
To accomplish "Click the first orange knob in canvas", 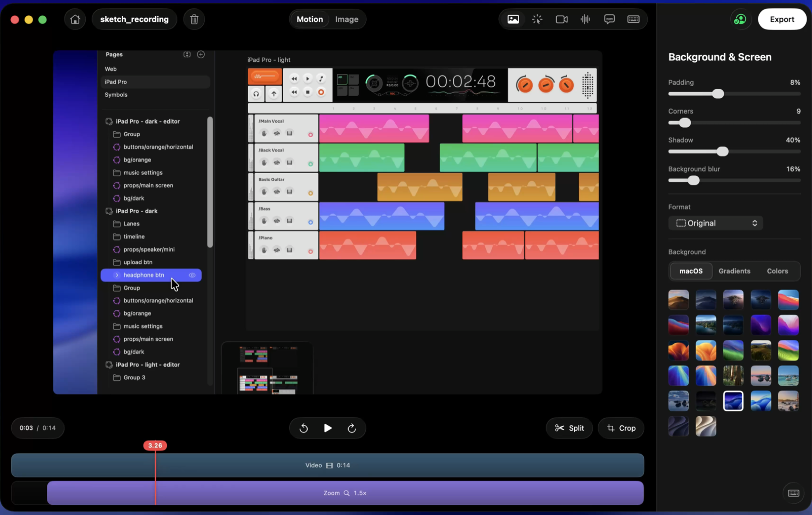I will coord(524,85).
